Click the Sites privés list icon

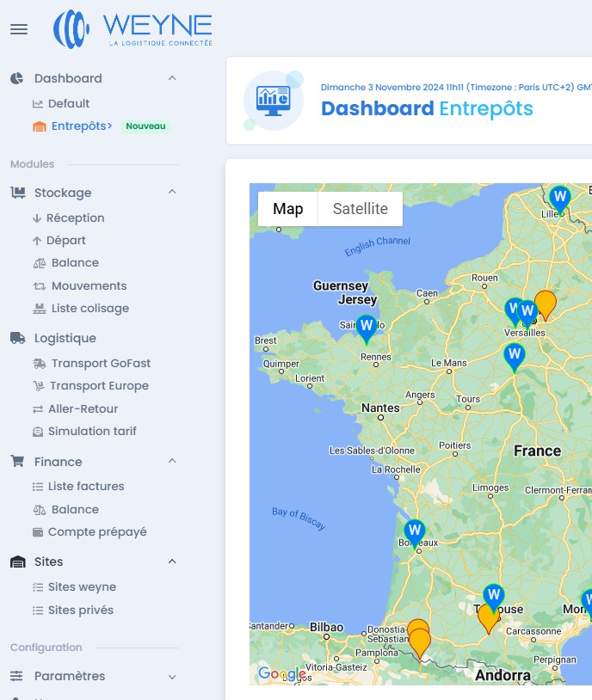pos(38,611)
